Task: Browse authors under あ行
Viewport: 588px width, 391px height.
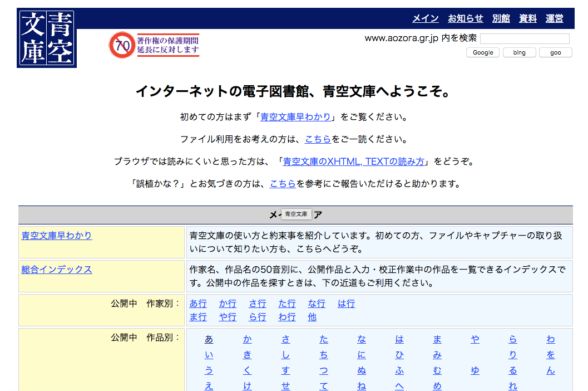Action: click(198, 304)
